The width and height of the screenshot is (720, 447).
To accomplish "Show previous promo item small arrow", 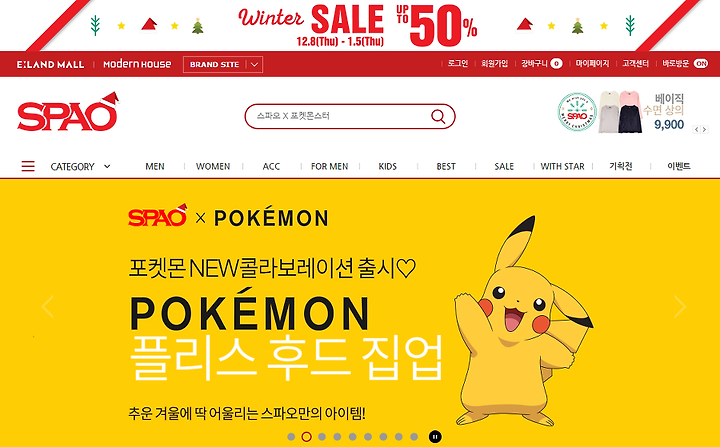I will pyautogui.click(x=697, y=130).
